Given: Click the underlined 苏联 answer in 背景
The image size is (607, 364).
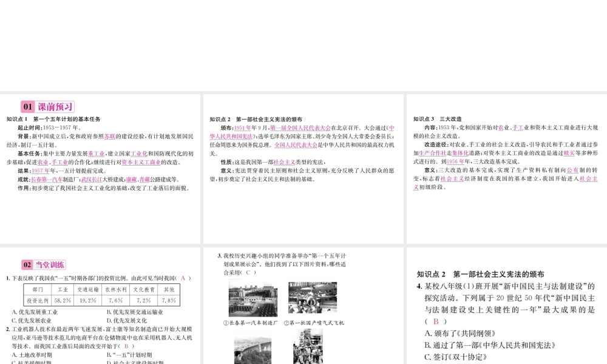Looking at the screenshot, I should (109, 136).
